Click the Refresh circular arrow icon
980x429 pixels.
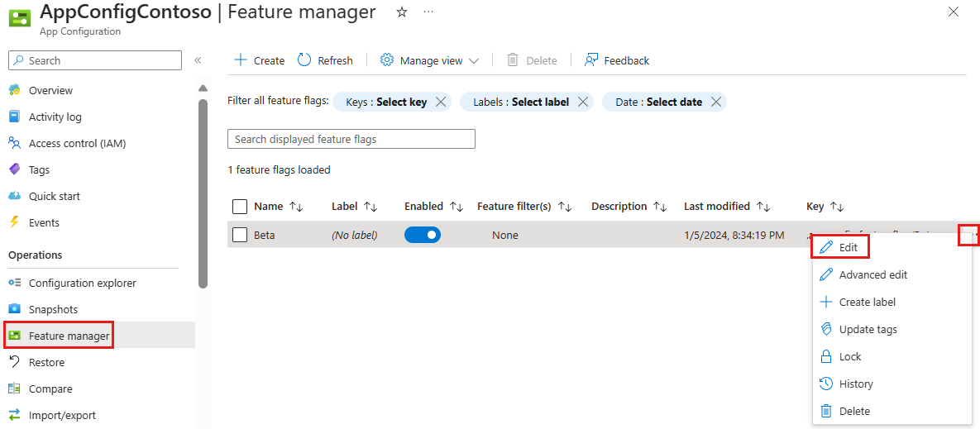click(x=304, y=60)
